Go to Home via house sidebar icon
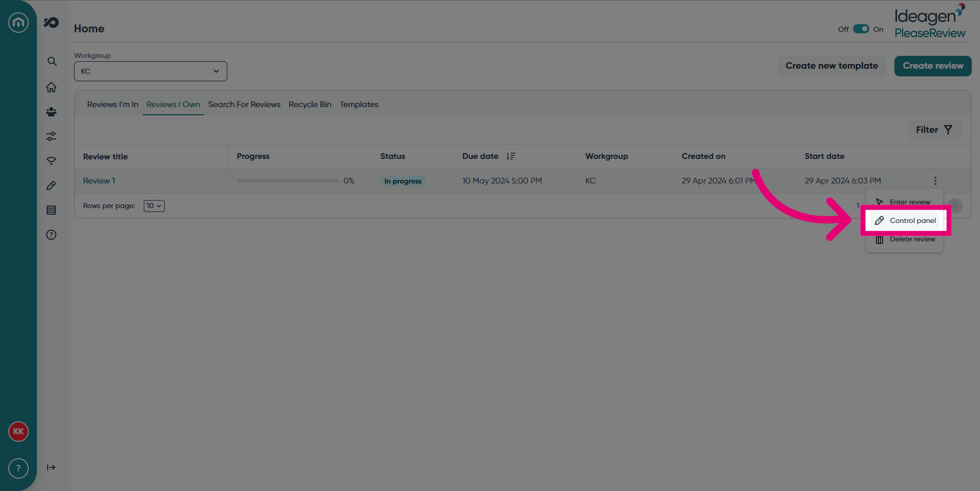Screen dimensions: 980x491 51,87
